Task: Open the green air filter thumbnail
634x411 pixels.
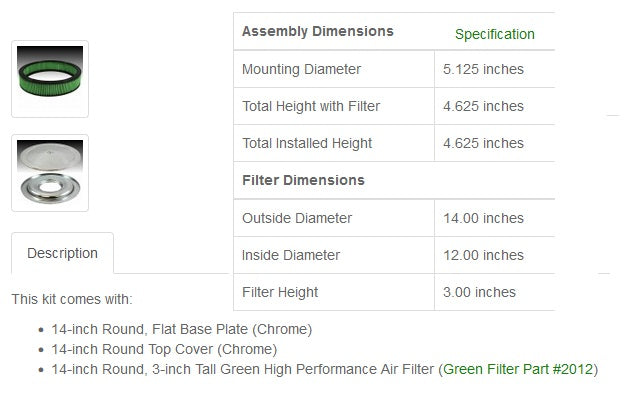Action: pos(50,78)
